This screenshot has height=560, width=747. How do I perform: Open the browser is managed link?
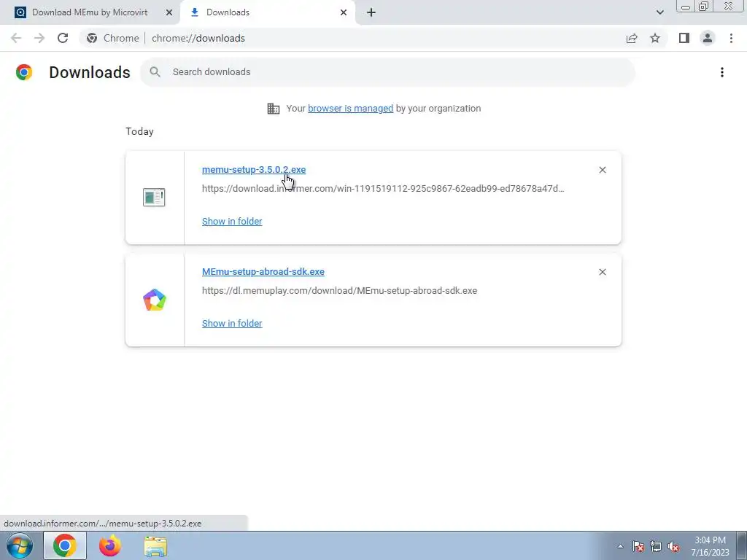(x=350, y=108)
